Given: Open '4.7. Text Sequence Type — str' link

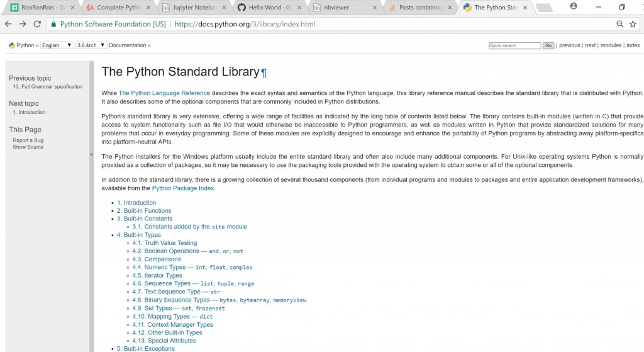Looking at the screenshot, I should [x=176, y=292].
